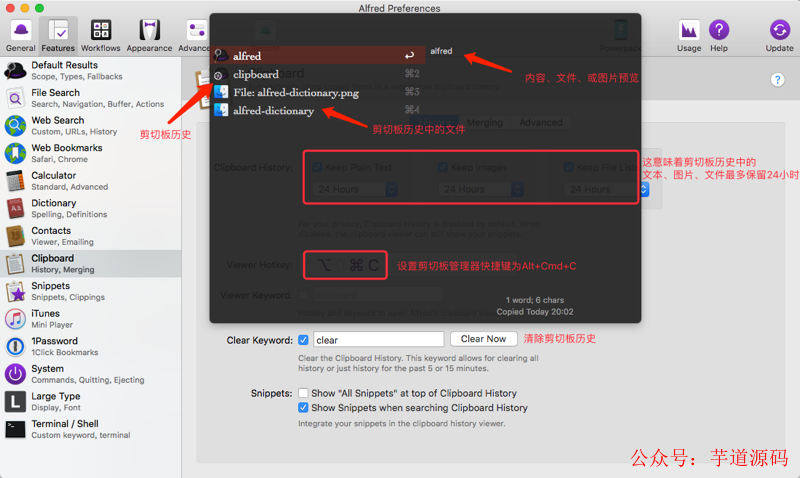Select the Terminal / Shell icon
The width and height of the screenshot is (800, 478).
point(15,429)
